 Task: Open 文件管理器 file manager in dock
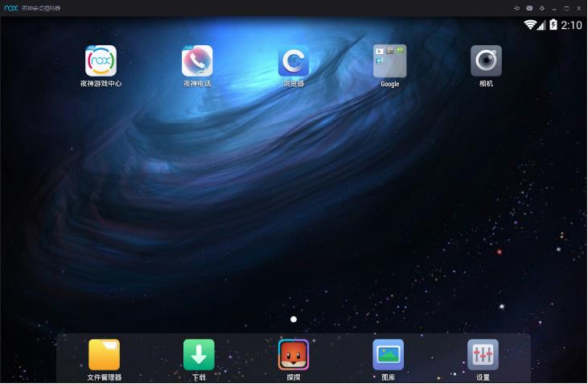tap(104, 355)
